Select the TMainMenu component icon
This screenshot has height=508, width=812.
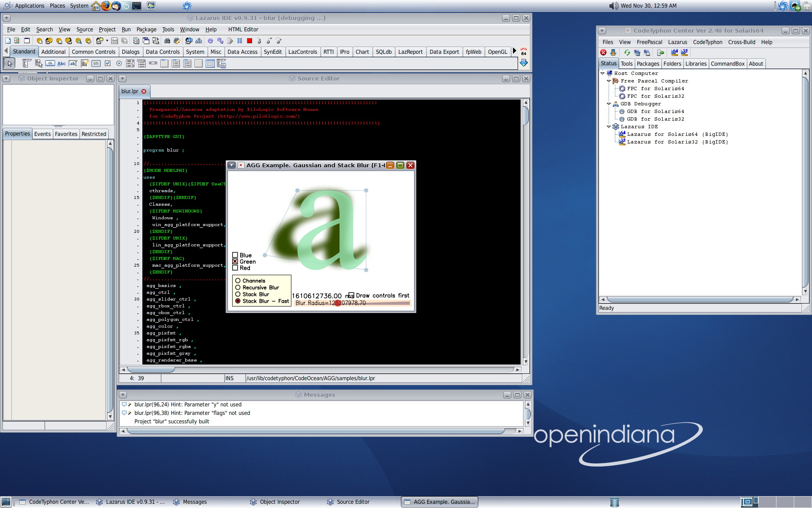click(x=27, y=63)
